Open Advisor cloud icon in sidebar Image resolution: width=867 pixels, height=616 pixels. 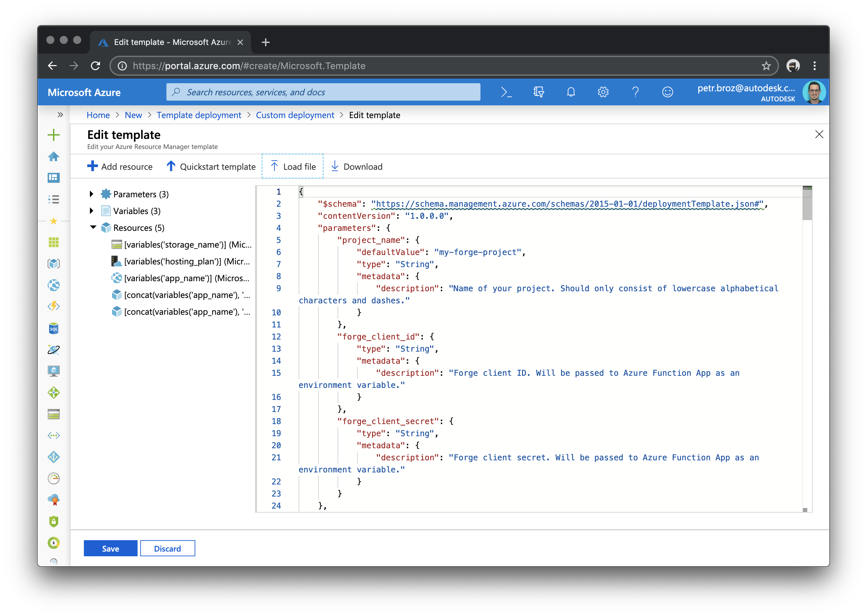click(x=54, y=500)
